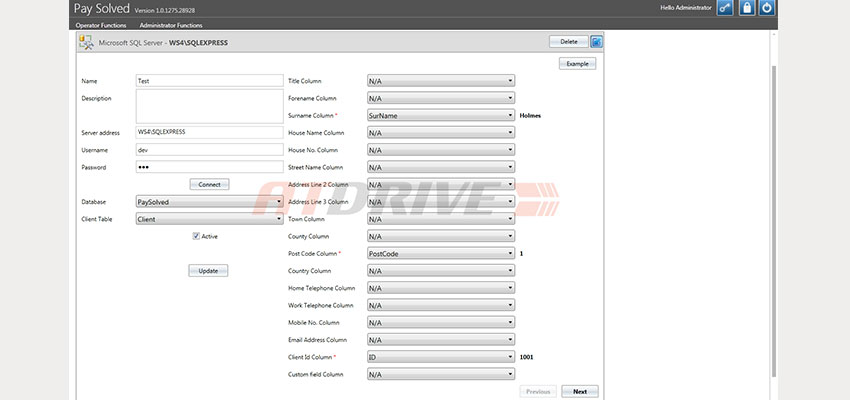Open the Client Table dropdown
The height and width of the screenshot is (400, 850).
pos(209,219)
